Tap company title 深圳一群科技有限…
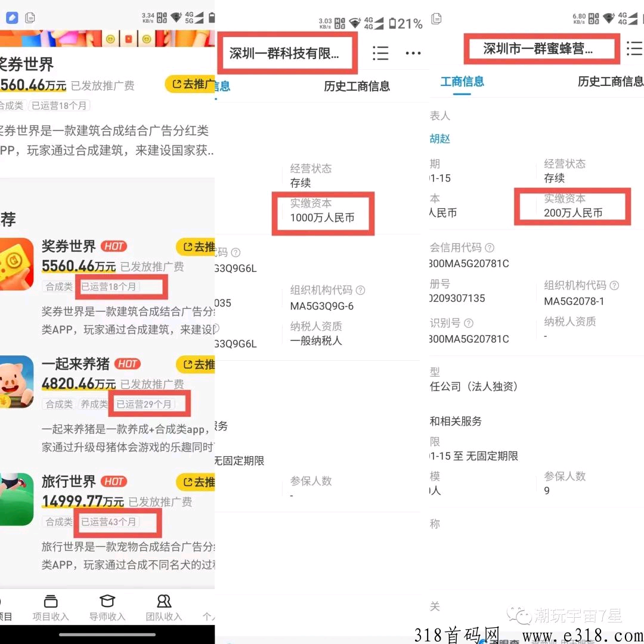 pyautogui.click(x=284, y=54)
